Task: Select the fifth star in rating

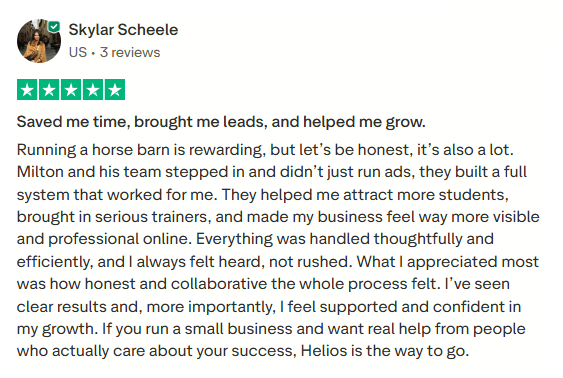Action: (115, 89)
